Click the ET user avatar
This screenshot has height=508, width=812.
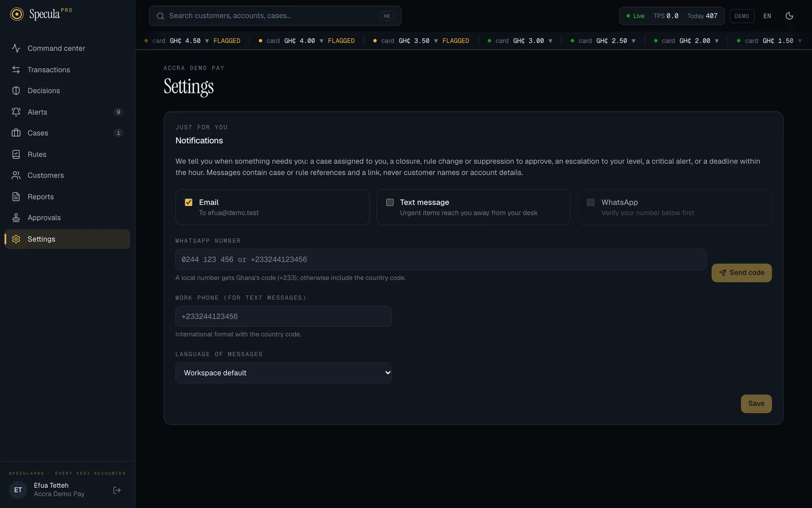[x=18, y=490]
